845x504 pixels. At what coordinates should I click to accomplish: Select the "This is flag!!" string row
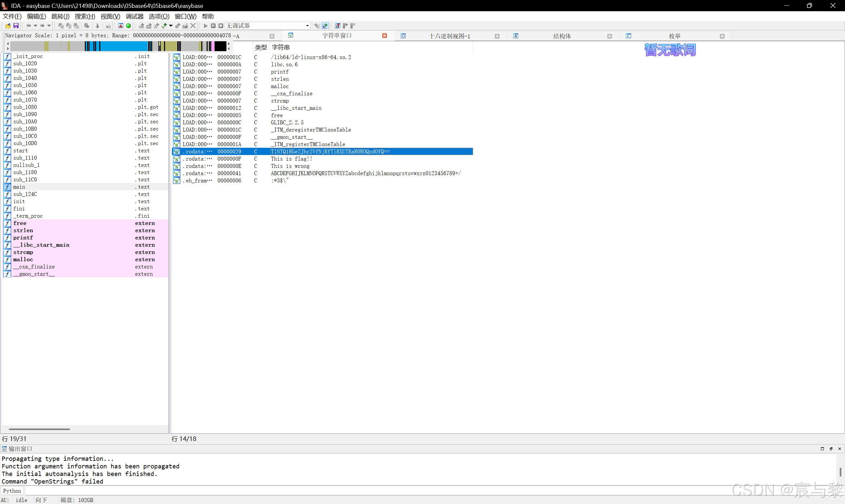tap(291, 159)
